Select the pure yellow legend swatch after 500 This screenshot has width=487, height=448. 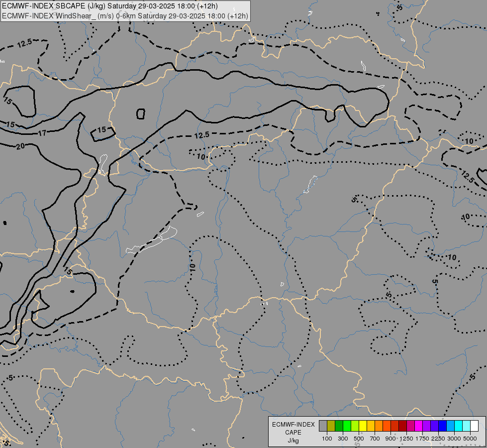(363, 426)
